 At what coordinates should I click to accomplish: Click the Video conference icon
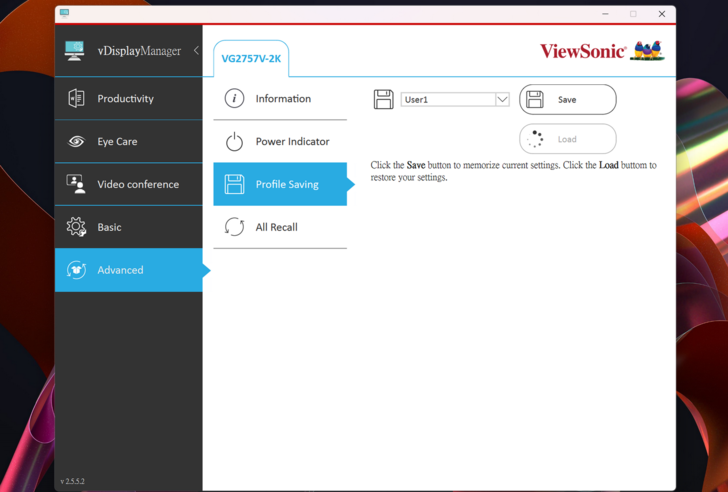coord(76,184)
